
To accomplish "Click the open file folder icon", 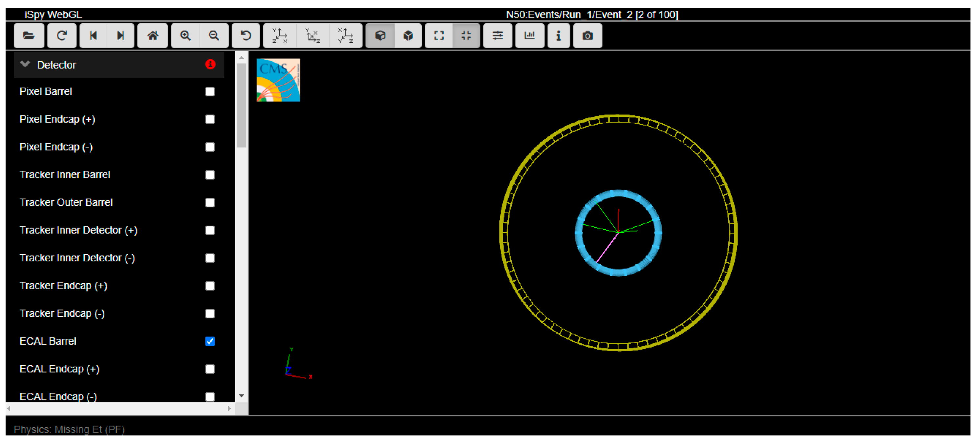I will click(29, 36).
